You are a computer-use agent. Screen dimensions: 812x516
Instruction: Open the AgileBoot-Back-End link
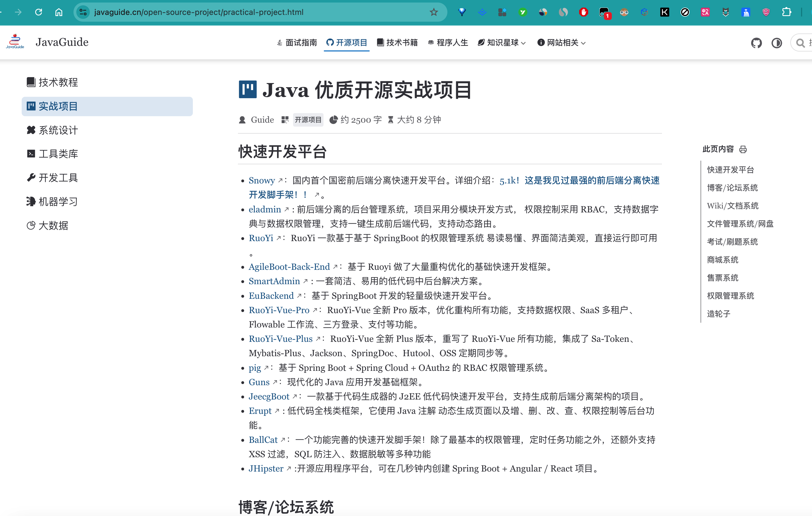coord(289,267)
